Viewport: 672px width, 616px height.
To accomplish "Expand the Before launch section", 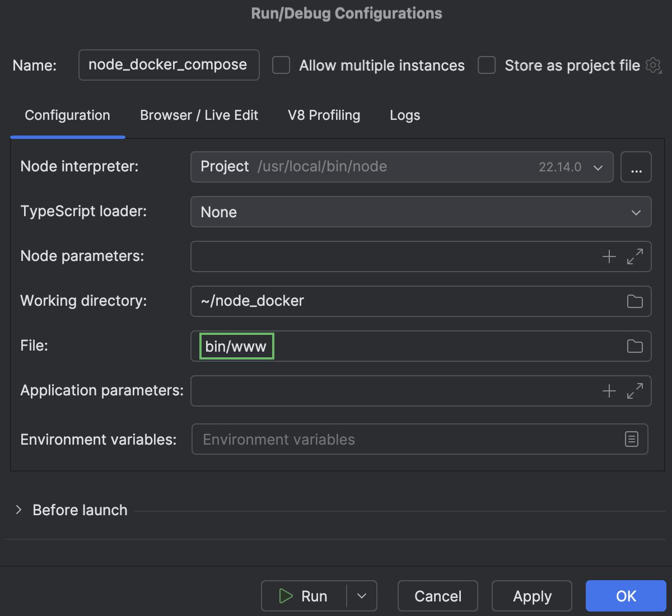I will [x=18, y=510].
